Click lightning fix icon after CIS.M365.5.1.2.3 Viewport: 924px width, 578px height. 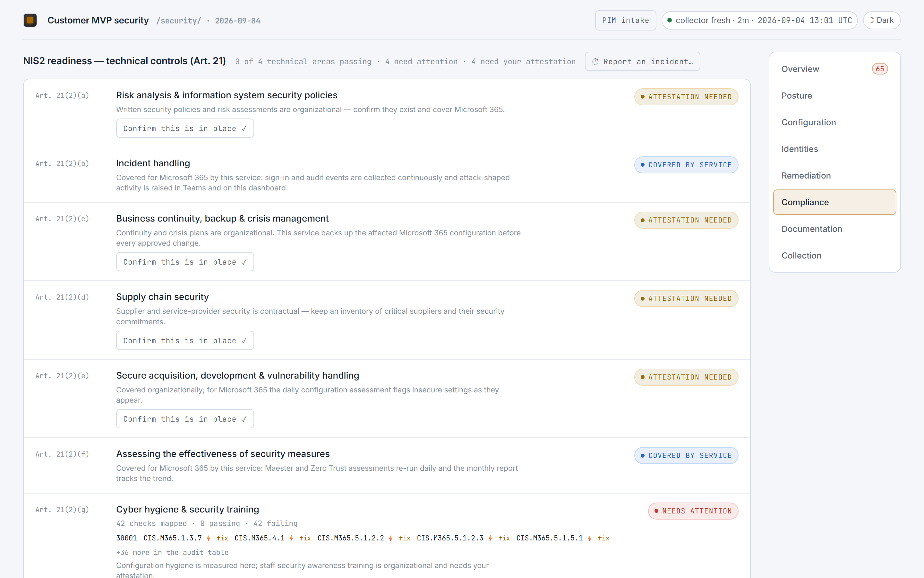[x=499, y=538]
